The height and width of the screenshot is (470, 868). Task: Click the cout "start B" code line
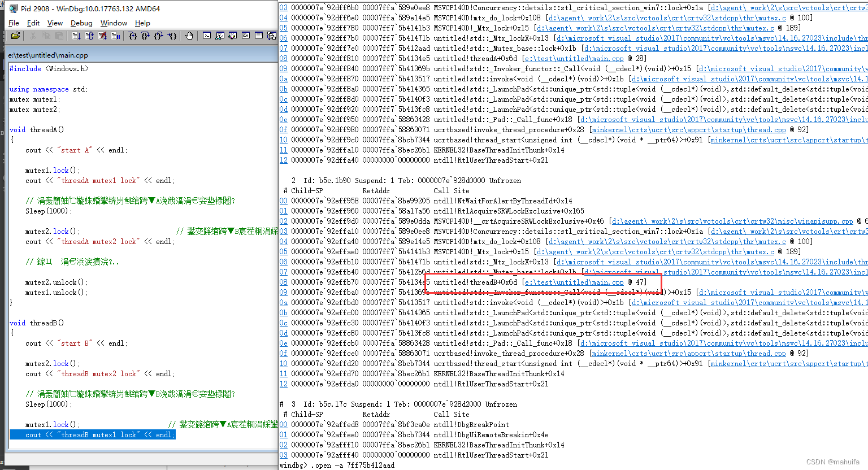(76, 343)
